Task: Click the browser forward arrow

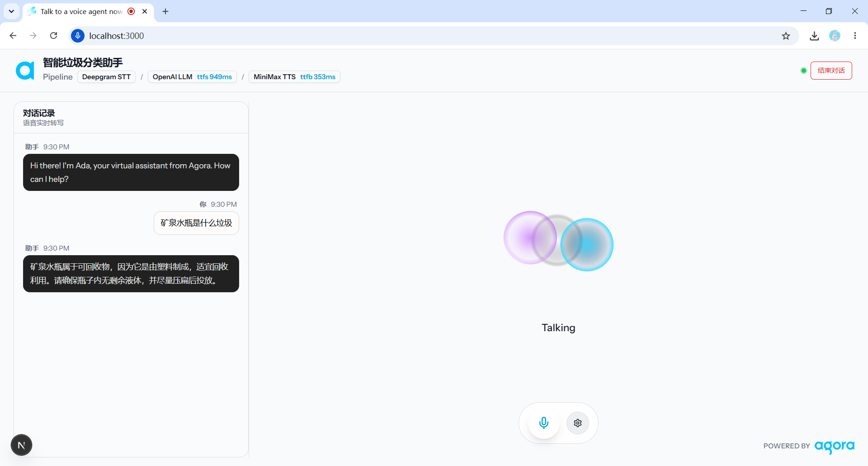Action: [x=33, y=36]
